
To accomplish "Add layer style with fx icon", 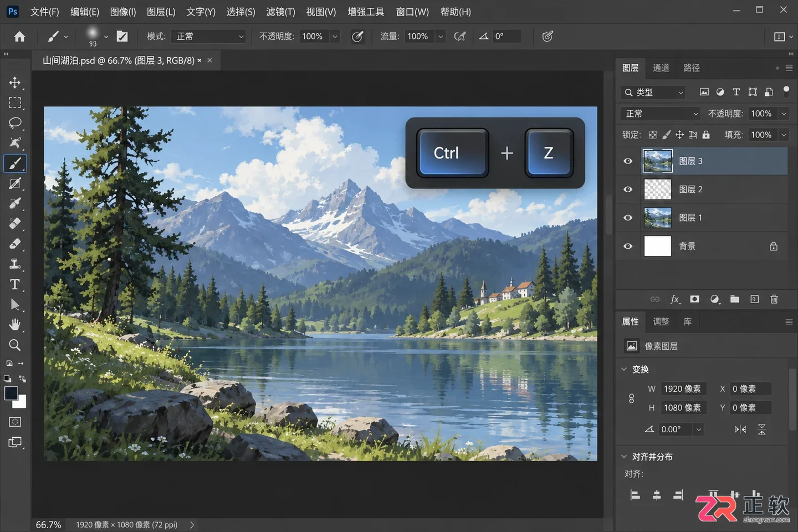I will [675, 299].
